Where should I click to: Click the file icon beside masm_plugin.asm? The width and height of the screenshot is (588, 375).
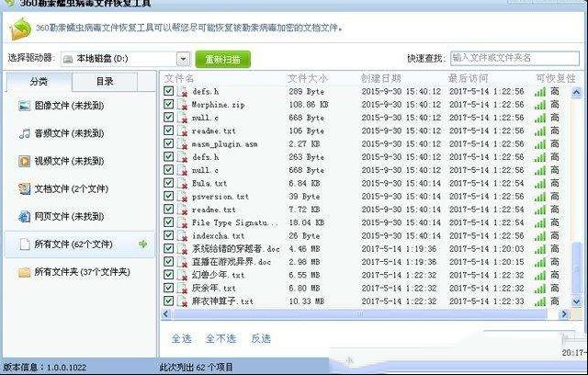[x=182, y=144]
